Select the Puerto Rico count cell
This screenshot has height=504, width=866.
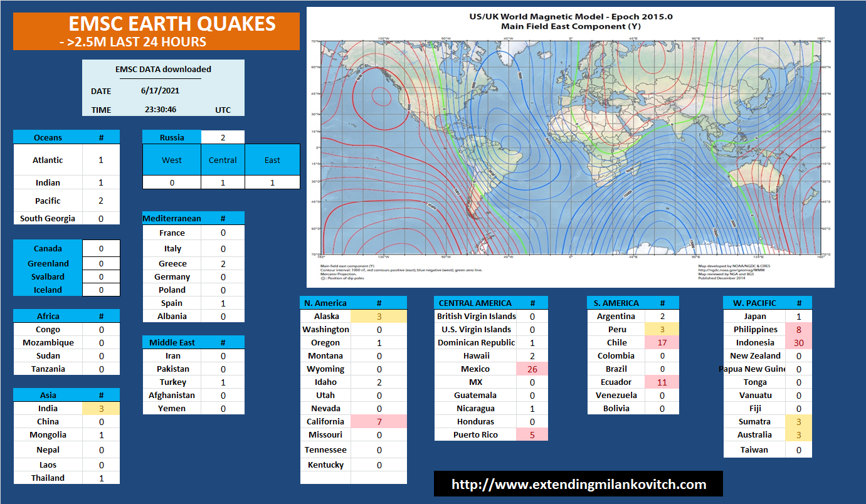pyautogui.click(x=532, y=434)
